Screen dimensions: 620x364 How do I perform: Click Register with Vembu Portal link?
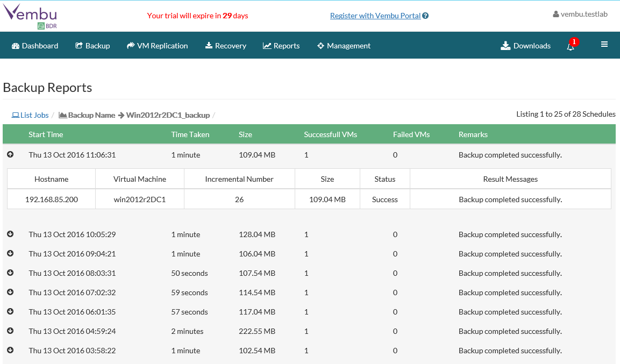375,16
